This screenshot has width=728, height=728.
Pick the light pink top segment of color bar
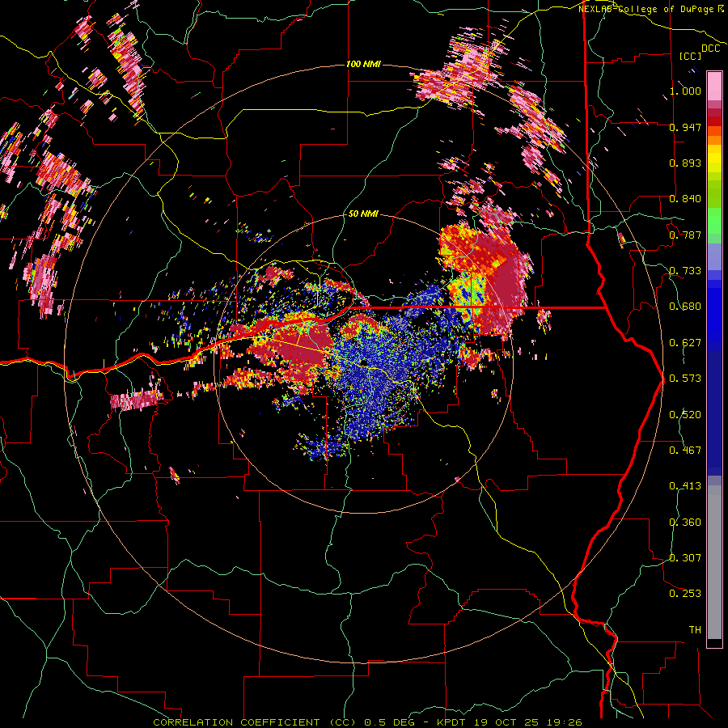pyautogui.click(x=714, y=86)
